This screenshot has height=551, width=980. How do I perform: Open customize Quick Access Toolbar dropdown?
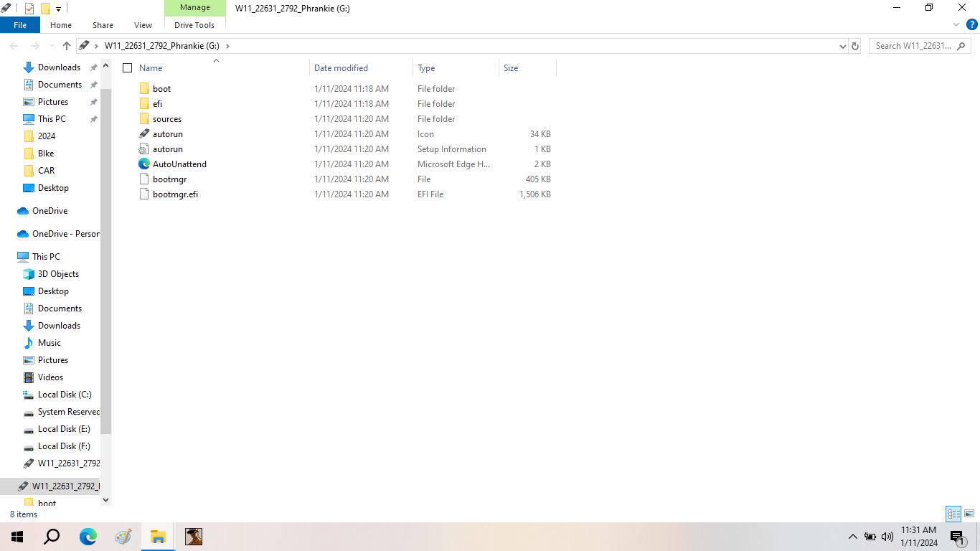(x=58, y=9)
